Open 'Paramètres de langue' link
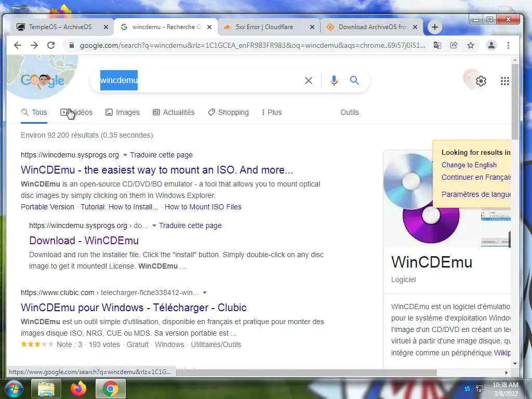Screen dimensions: 532x399 (476, 194)
